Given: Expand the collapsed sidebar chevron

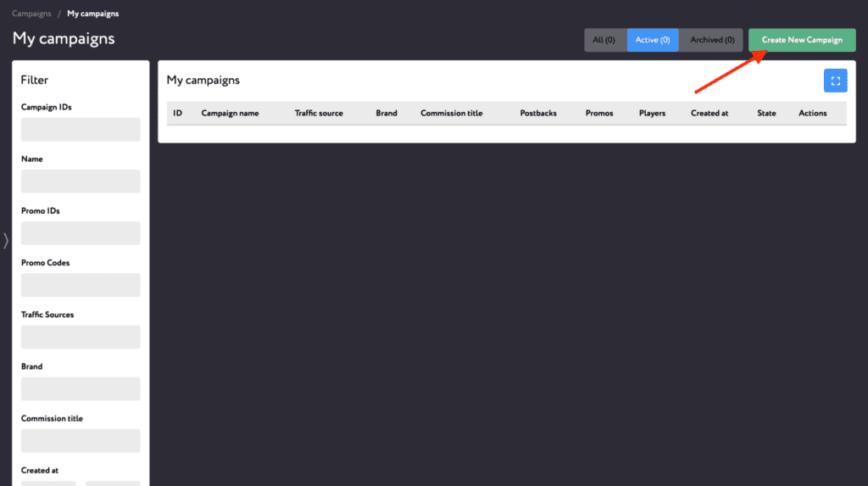Looking at the screenshot, I should tap(6, 241).
